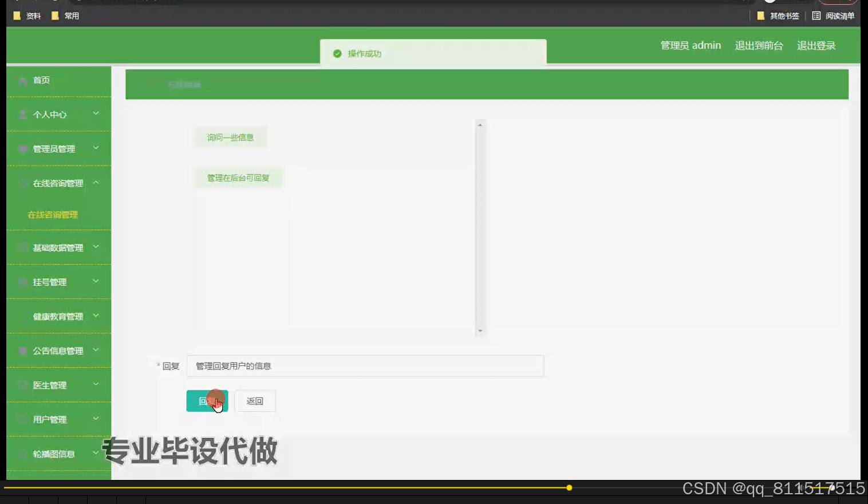Click the teal 回复 submit button
868x504 pixels.
(207, 401)
